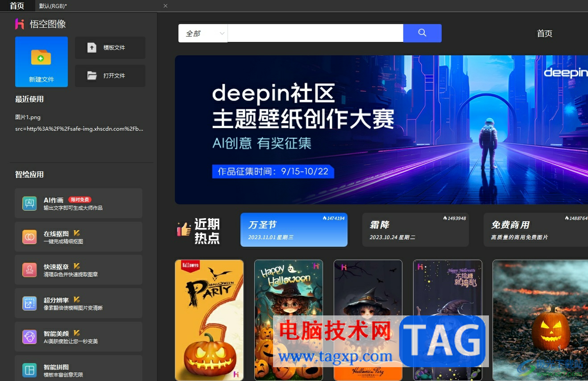Open the 智能拼图 collage icon

29,370
